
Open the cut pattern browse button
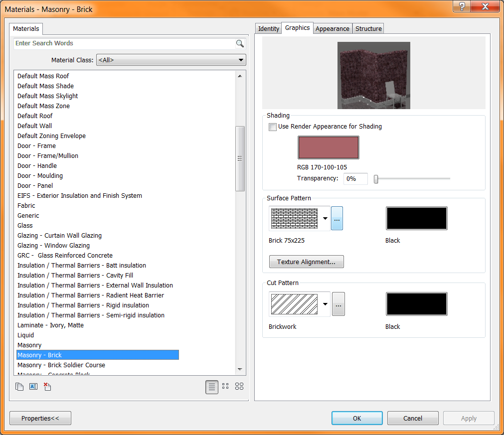(x=338, y=304)
